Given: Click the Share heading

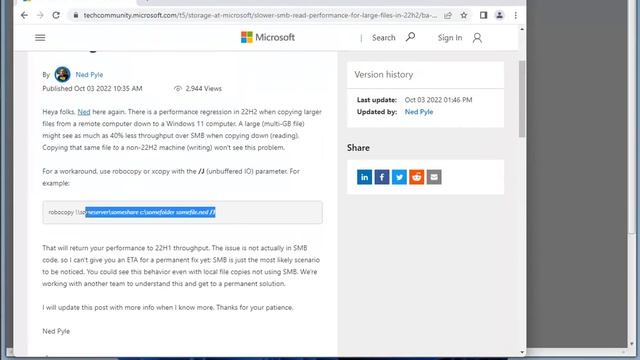Looking at the screenshot, I should pyautogui.click(x=358, y=148).
